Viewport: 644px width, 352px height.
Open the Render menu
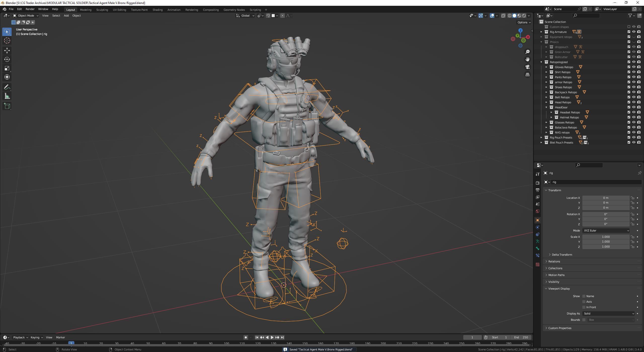[x=30, y=9]
